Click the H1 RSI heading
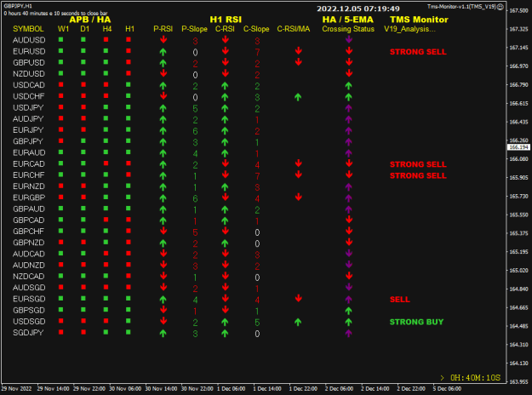This screenshot has height=395, width=532. coord(226,20)
